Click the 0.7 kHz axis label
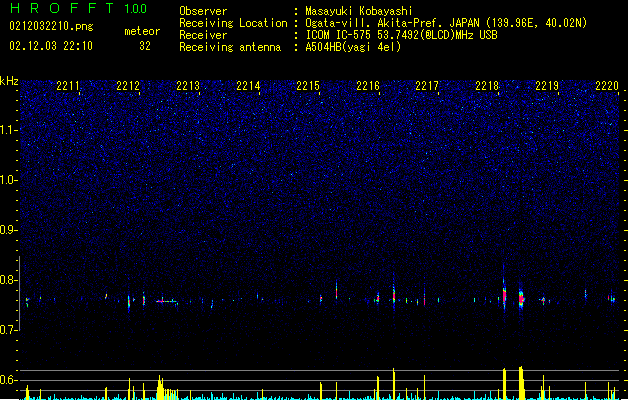This screenshot has height=400, width=629. tap(9, 330)
